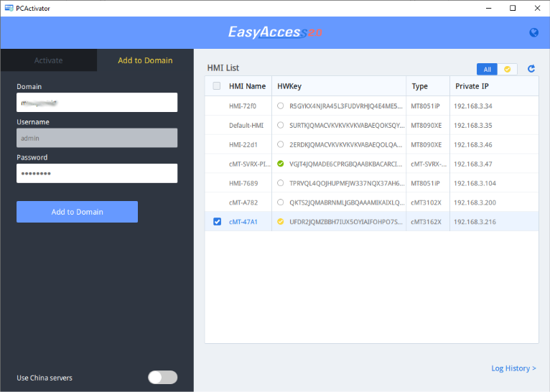
Task: Click IP address 192.168.3.200
Action: click(x=475, y=202)
